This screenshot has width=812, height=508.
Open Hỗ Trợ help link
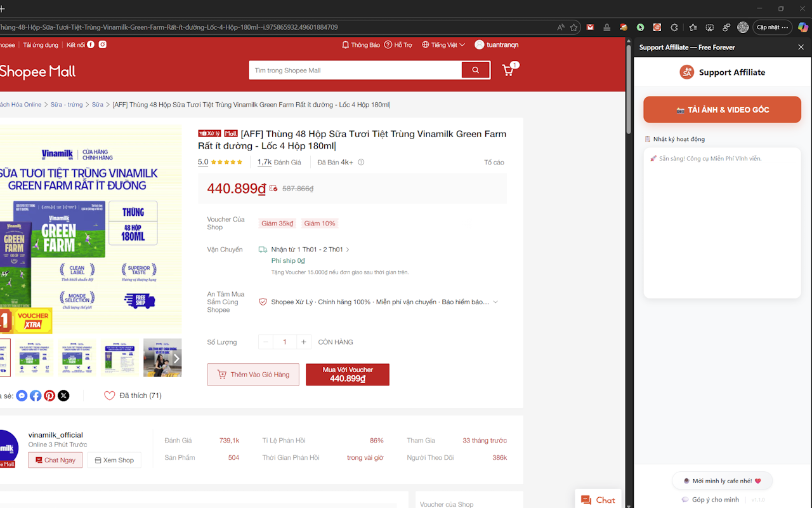[x=398, y=45]
